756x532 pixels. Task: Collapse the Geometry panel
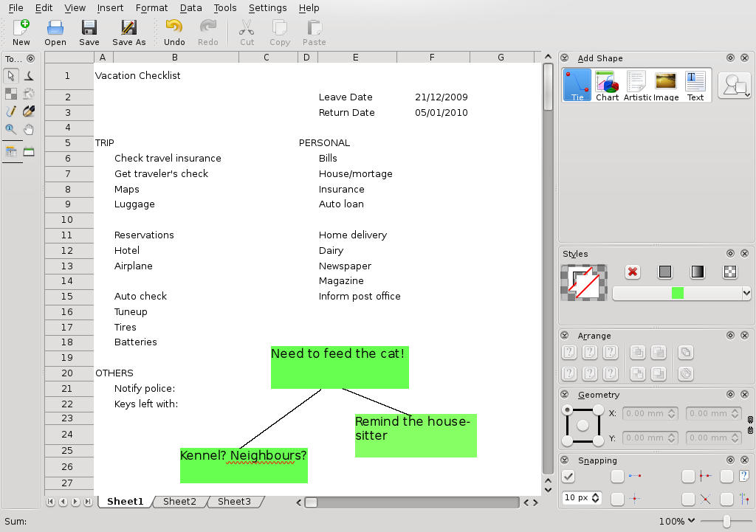(x=565, y=394)
